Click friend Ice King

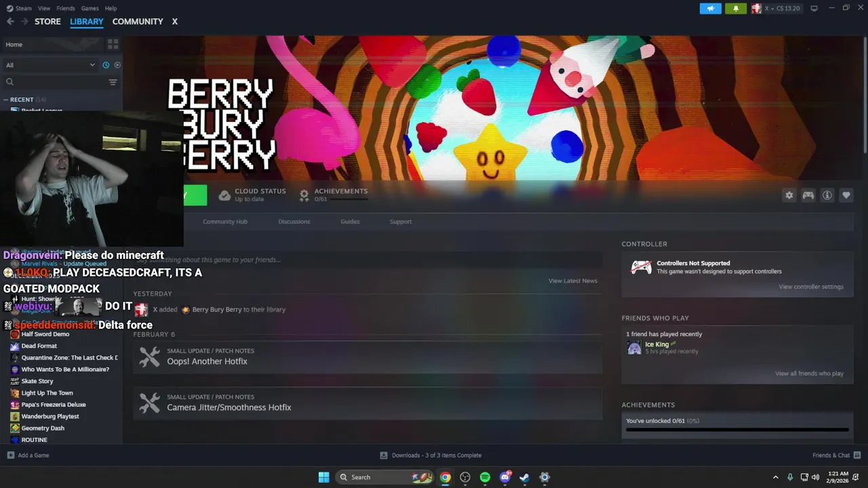point(656,344)
